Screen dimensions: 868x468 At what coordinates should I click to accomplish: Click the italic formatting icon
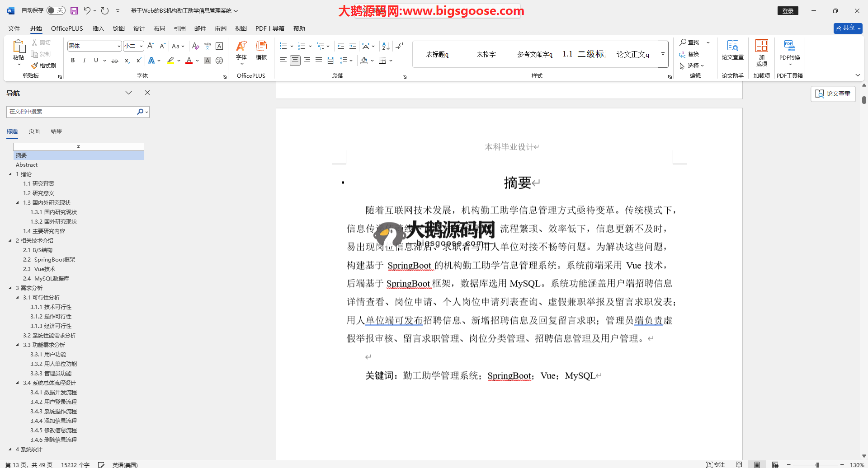84,61
